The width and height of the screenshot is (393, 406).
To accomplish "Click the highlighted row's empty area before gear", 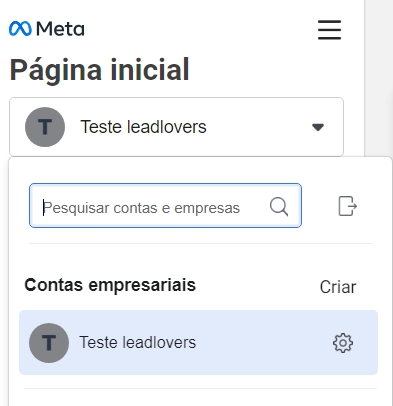I will (263, 343).
